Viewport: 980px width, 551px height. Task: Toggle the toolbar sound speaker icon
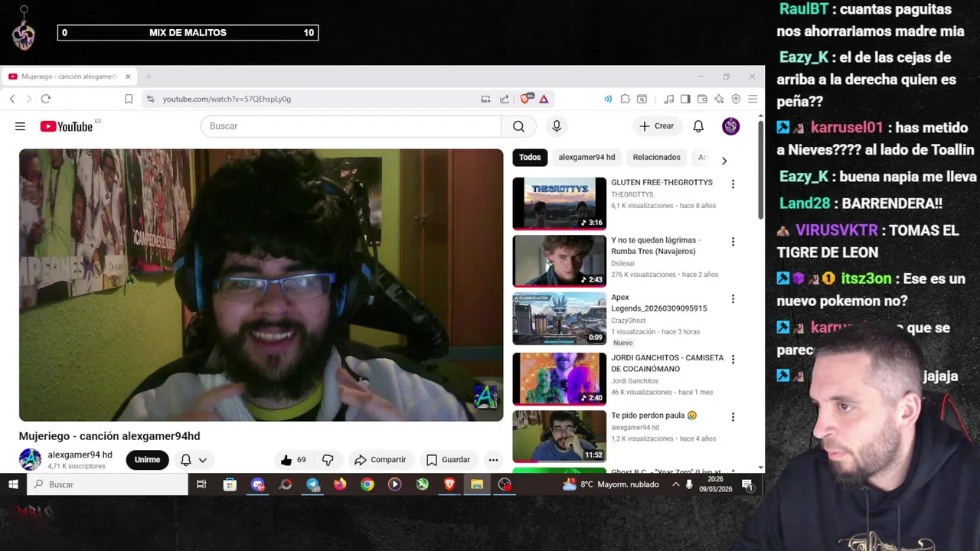(608, 99)
